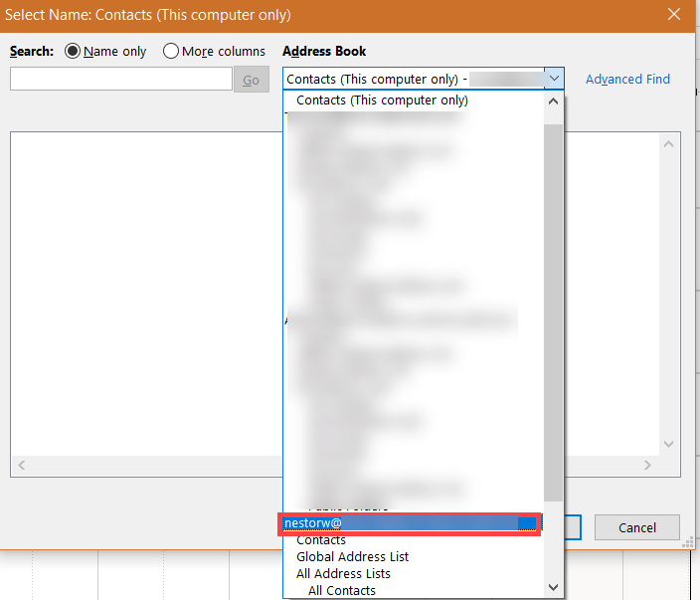Click the dropdown list scroll down arrow
This screenshot has width=700, height=600.
pyautogui.click(x=554, y=587)
